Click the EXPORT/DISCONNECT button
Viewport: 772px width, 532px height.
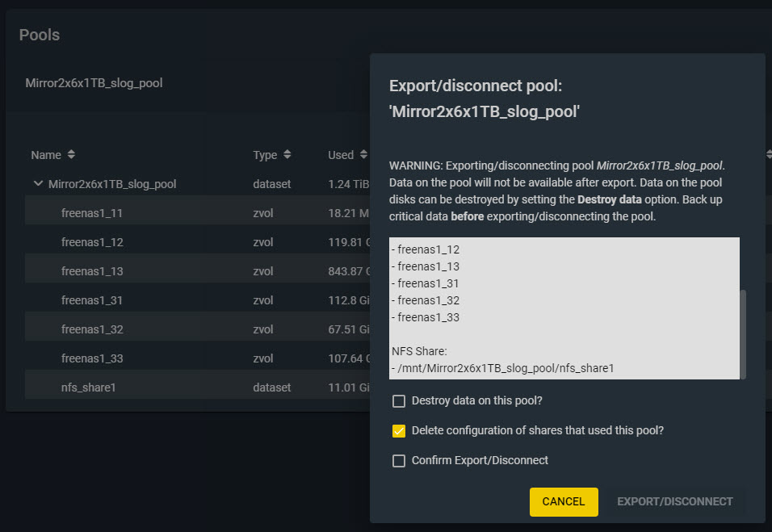click(675, 501)
